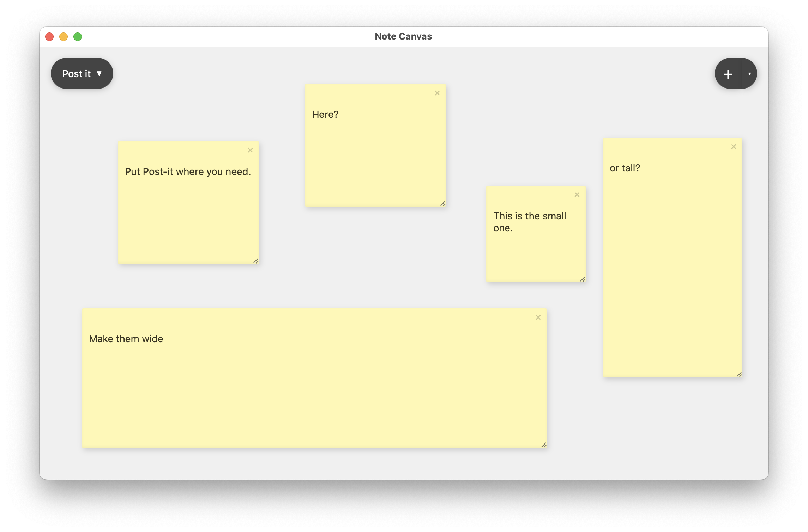This screenshot has width=808, height=532.
Task: Click resize handle of the 'or tall?' note
Action: point(739,374)
